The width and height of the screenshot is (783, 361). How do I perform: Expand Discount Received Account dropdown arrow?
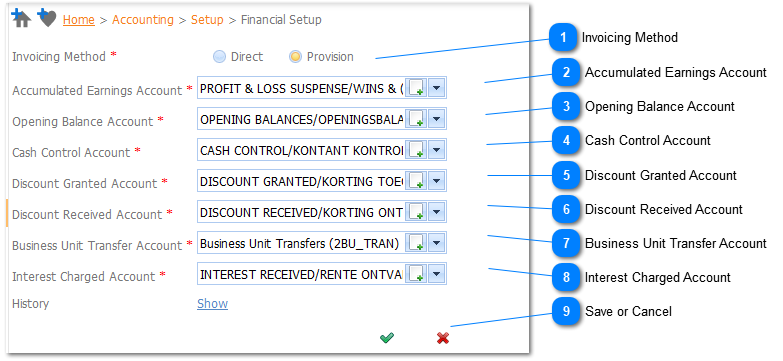(436, 212)
